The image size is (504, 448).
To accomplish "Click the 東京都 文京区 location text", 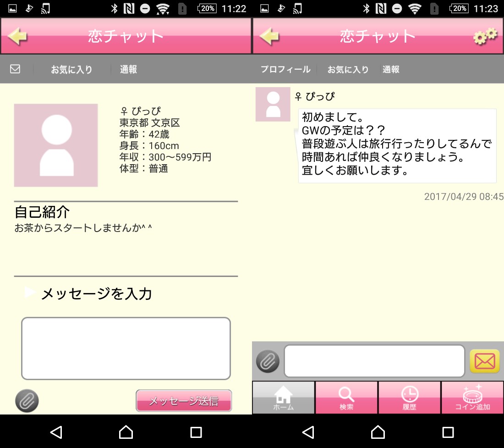I will pyautogui.click(x=149, y=122).
